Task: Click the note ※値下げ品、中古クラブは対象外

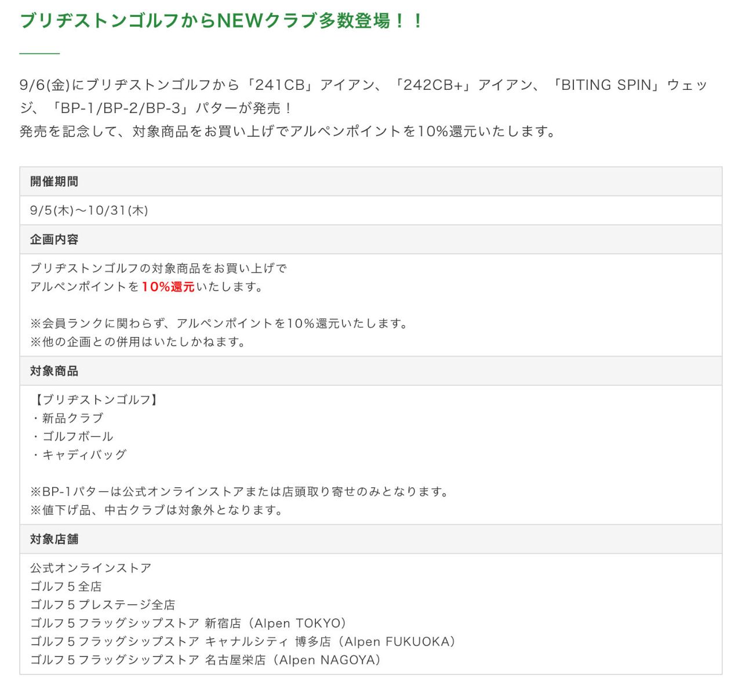Action: (157, 510)
